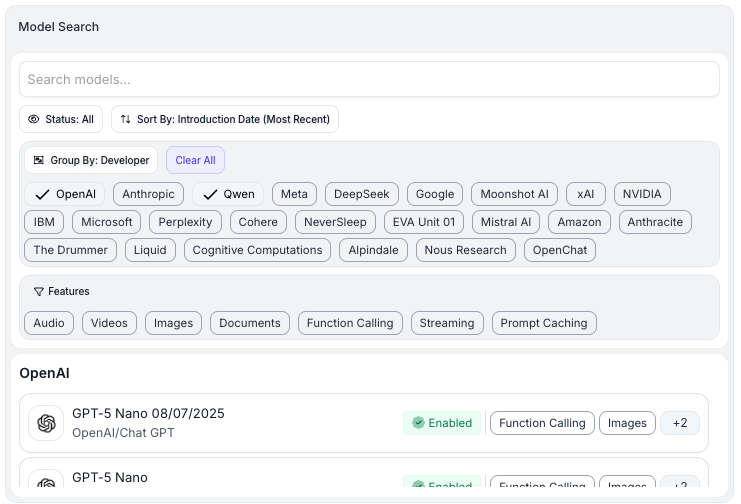Image resolution: width=741 pixels, height=504 pixels.
Task: Open the Status: All dropdown
Action: tap(61, 119)
